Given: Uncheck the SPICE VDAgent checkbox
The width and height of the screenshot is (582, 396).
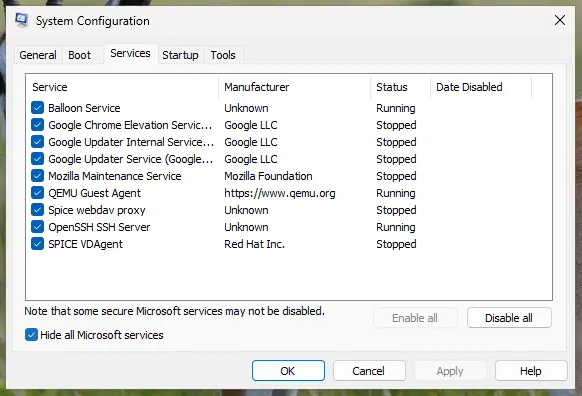Looking at the screenshot, I should (x=37, y=244).
